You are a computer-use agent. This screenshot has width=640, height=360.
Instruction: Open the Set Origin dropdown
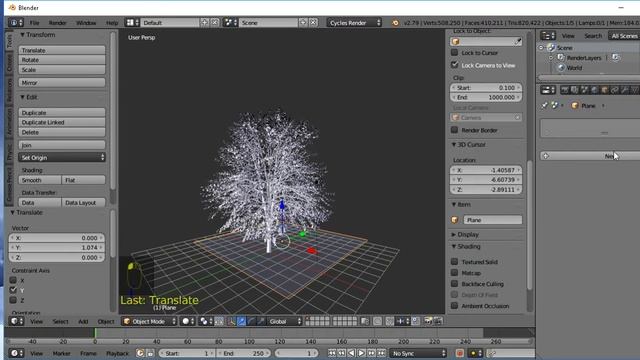tap(62, 158)
